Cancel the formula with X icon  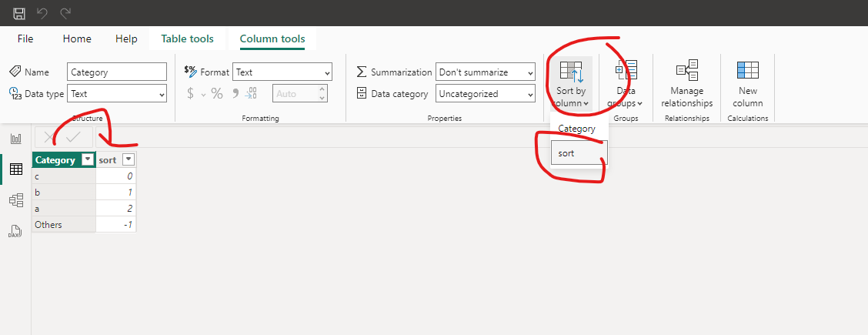tap(49, 137)
